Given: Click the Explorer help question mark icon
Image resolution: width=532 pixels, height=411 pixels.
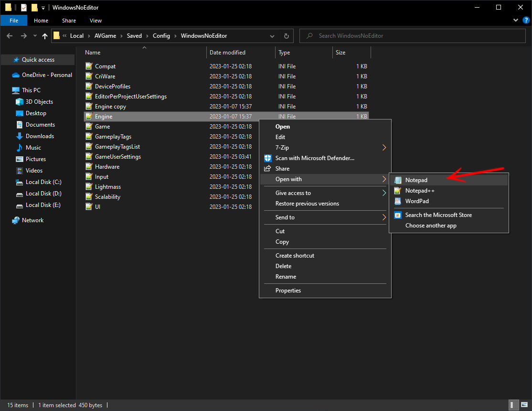Looking at the screenshot, I should (x=526, y=20).
